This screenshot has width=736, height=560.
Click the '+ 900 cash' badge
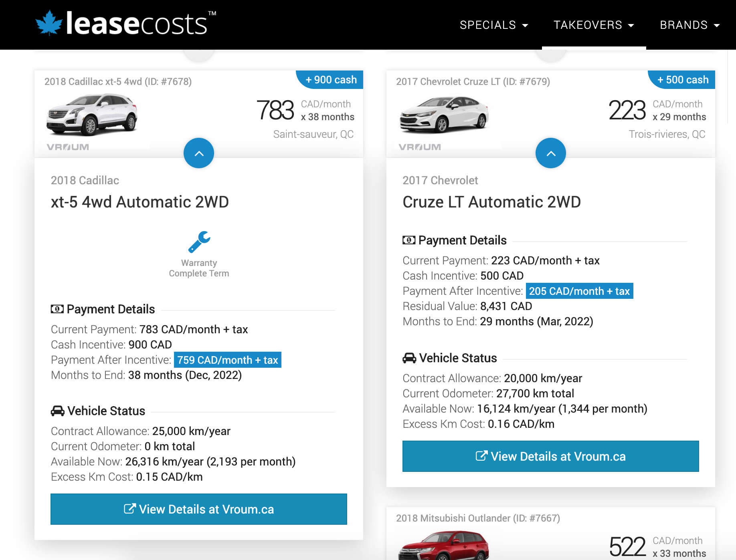click(330, 80)
